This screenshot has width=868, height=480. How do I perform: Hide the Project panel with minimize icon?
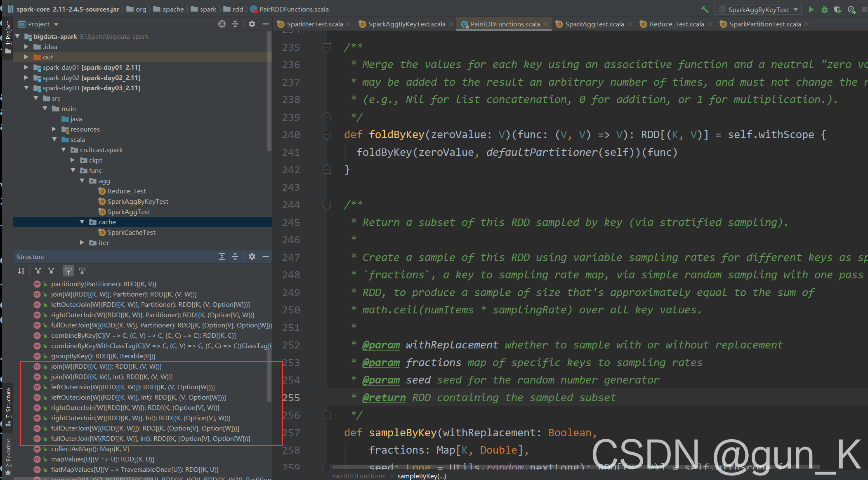pyautogui.click(x=266, y=24)
